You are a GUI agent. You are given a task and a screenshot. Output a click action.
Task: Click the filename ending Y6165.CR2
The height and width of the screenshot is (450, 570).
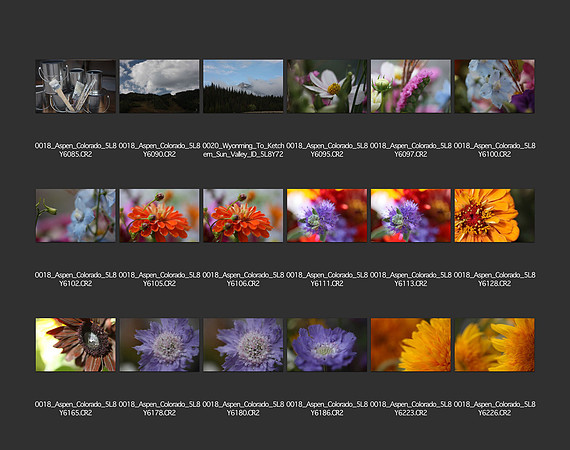coord(76,409)
